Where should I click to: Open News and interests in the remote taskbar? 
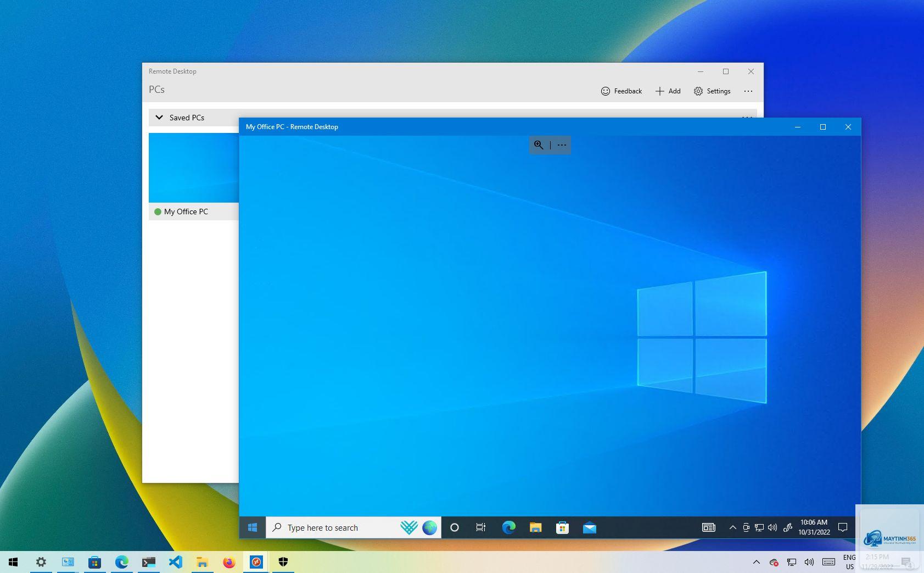[x=709, y=527]
